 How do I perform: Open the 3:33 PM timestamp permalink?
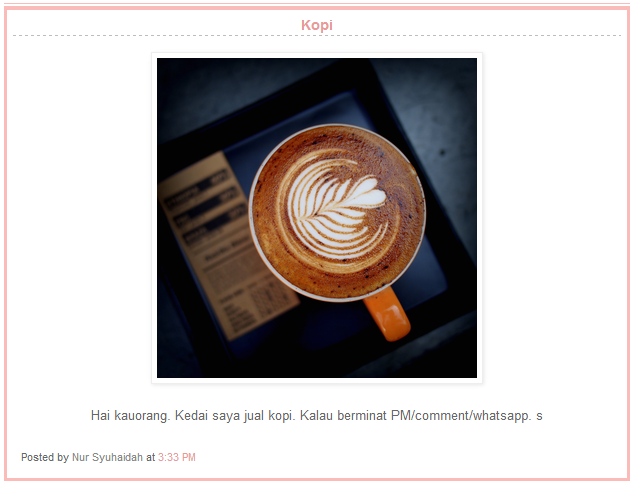(x=177, y=457)
